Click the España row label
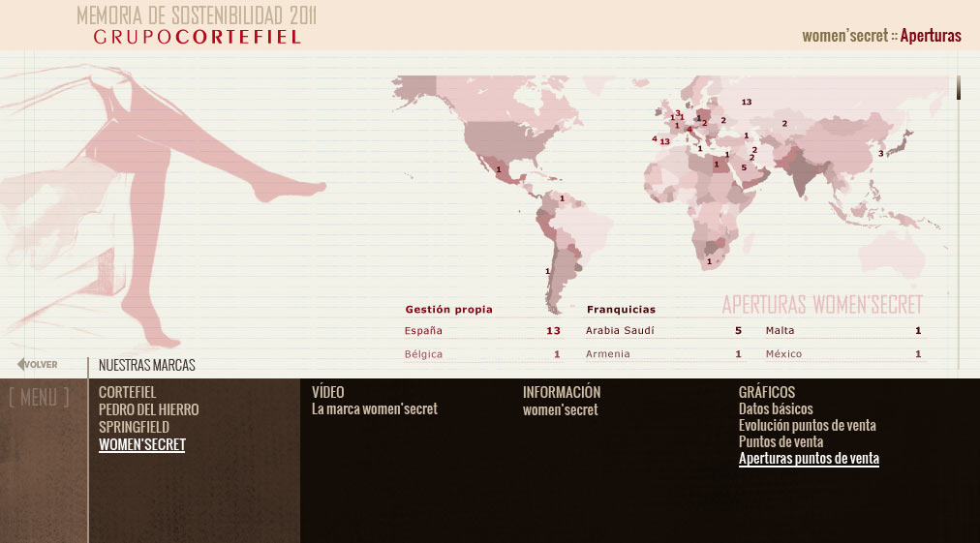The height and width of the screenshot is (543, 980). (x=423, y=331)
